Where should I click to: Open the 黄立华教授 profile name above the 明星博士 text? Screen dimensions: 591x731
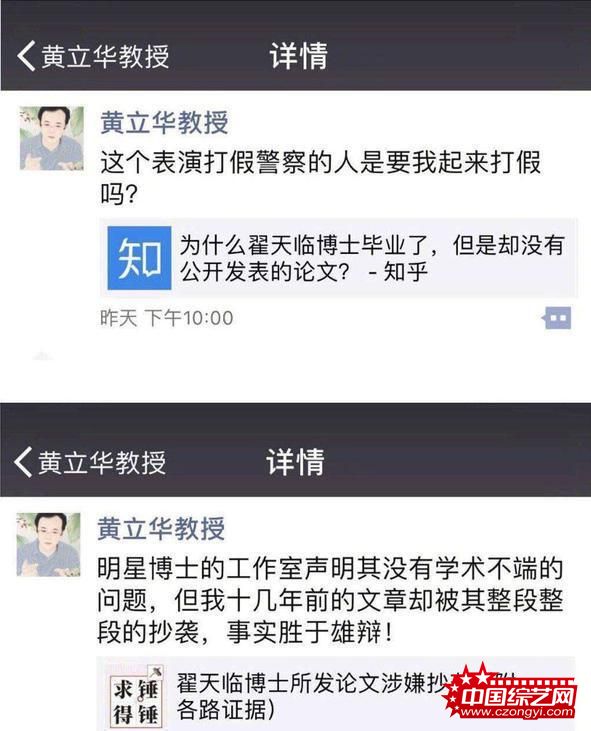pyautogui.click(x=161, y=529)
